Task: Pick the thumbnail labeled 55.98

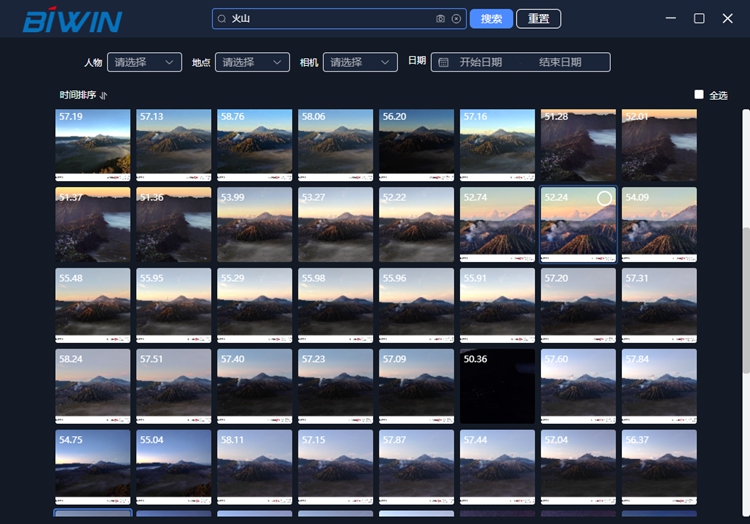Action: pos(335,305)
